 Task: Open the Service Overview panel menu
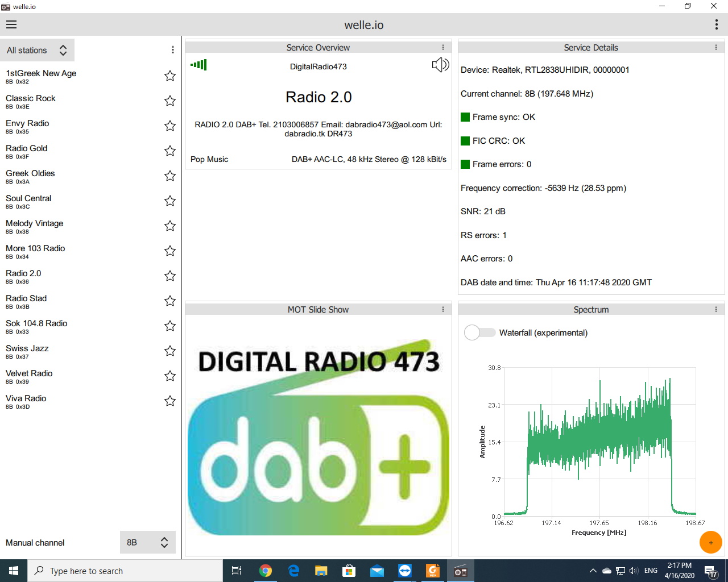[443, 48]
